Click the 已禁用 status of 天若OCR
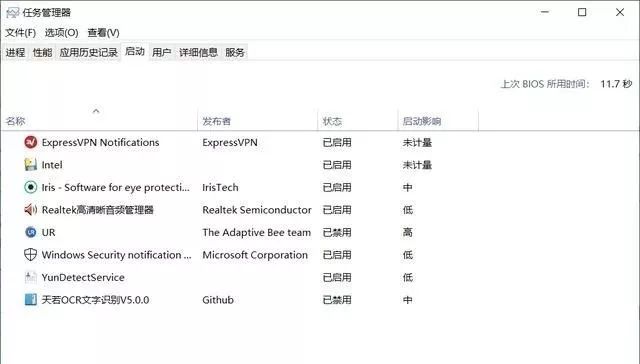This screenshot has width=640, height=364. pyautogui.click(x=337, y=300)
